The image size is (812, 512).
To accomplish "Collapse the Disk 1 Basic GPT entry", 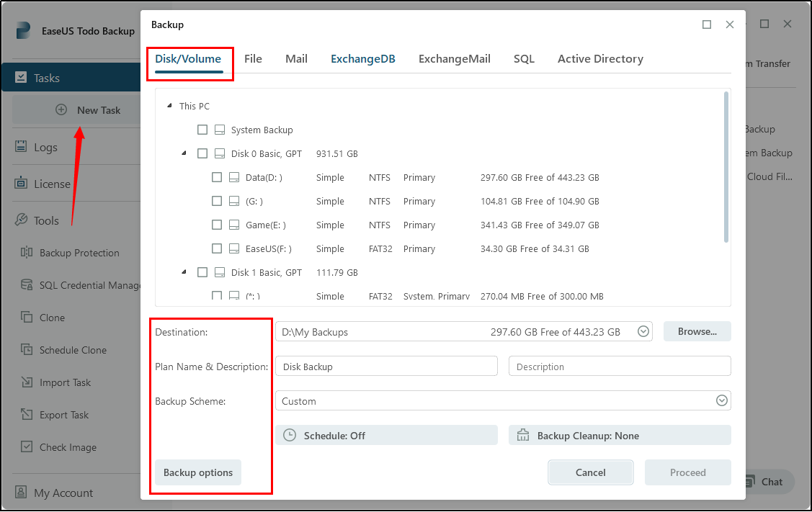I will pyautogui.click(x=183, y=272).
